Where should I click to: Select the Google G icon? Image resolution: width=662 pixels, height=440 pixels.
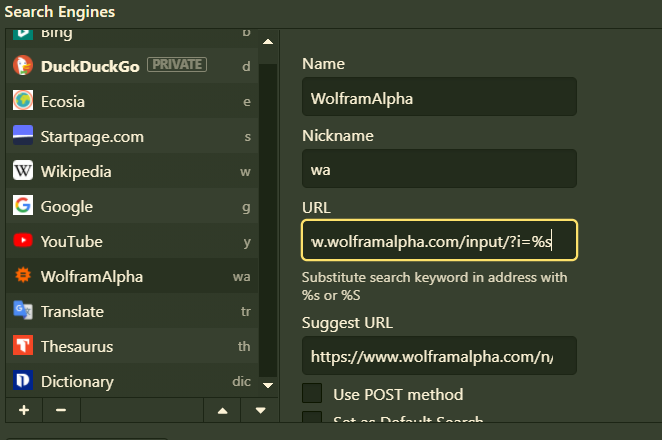(23, 206)
